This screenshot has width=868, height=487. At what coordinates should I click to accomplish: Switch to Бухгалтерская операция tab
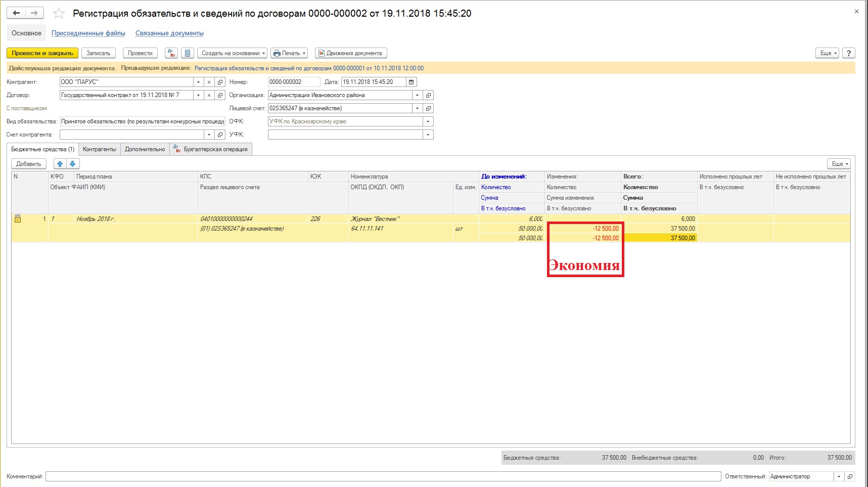pos(211,149)
